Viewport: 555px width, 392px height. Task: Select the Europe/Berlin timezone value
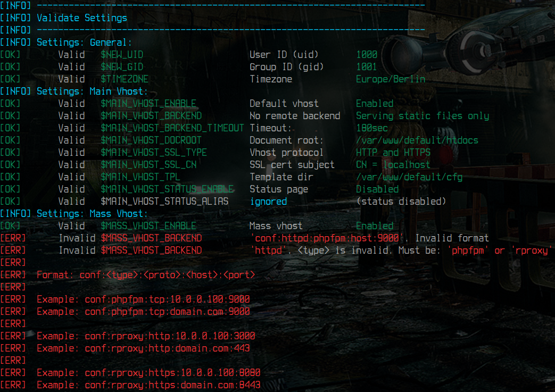[x=391, y=79]
